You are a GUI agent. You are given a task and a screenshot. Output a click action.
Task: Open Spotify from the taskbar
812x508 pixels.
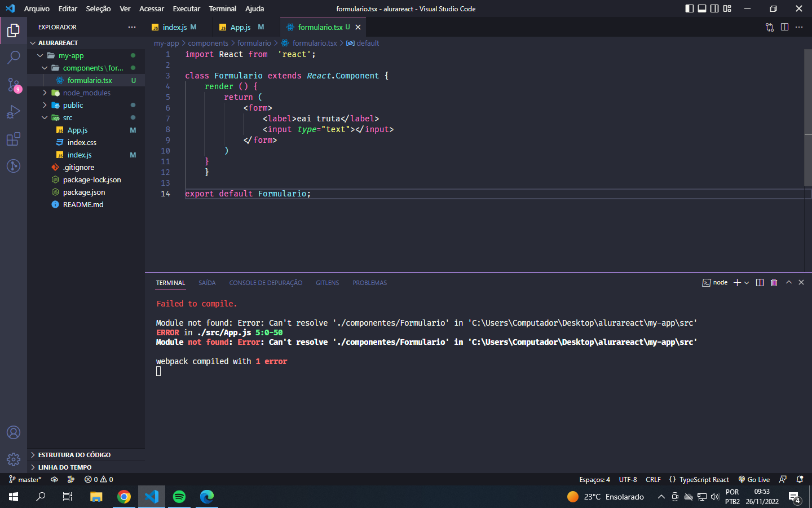point(179,497)
